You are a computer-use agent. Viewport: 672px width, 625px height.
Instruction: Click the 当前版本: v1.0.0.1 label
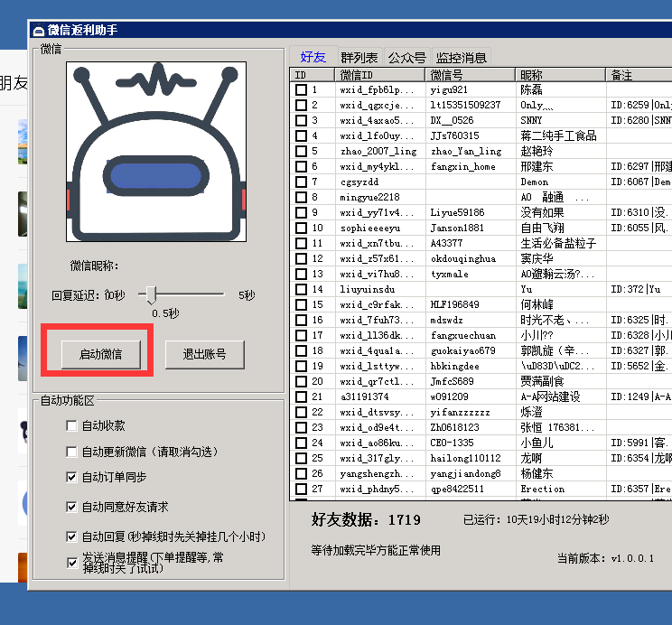pyautogui.click(x=605, y=558)
